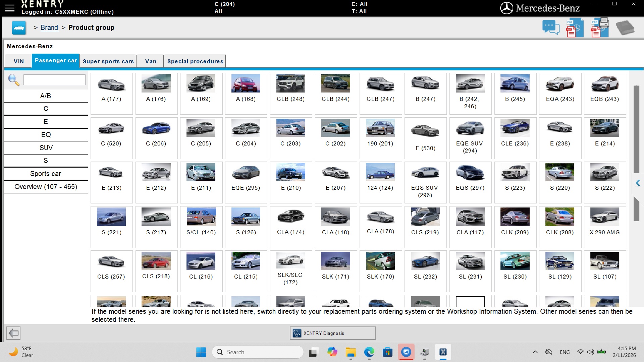The height and width of the screenshot is (362, 644).
Task: Open Windows Start menu
Action: 201,352
